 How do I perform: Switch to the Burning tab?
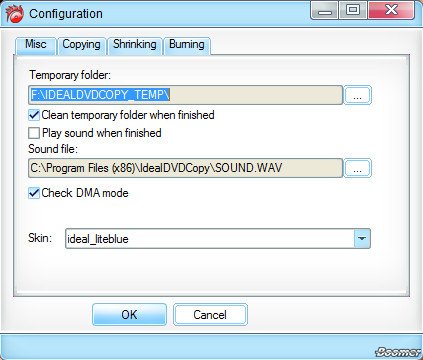(187, 46)
